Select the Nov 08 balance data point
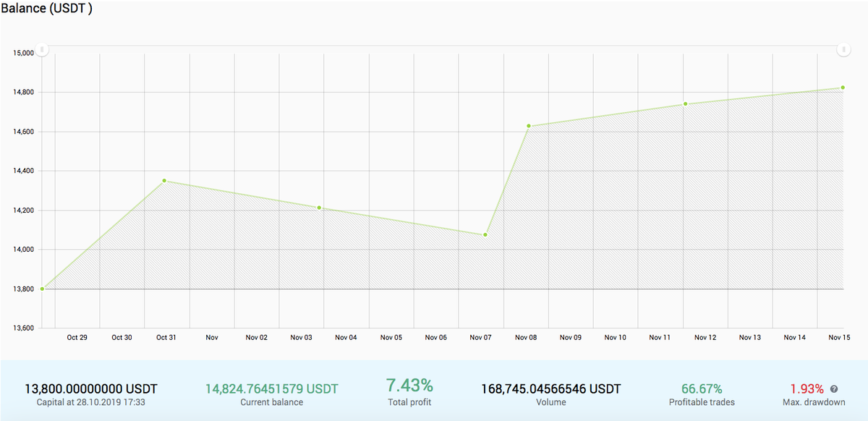This screenshot has height=421, width=868. point(528,125)
